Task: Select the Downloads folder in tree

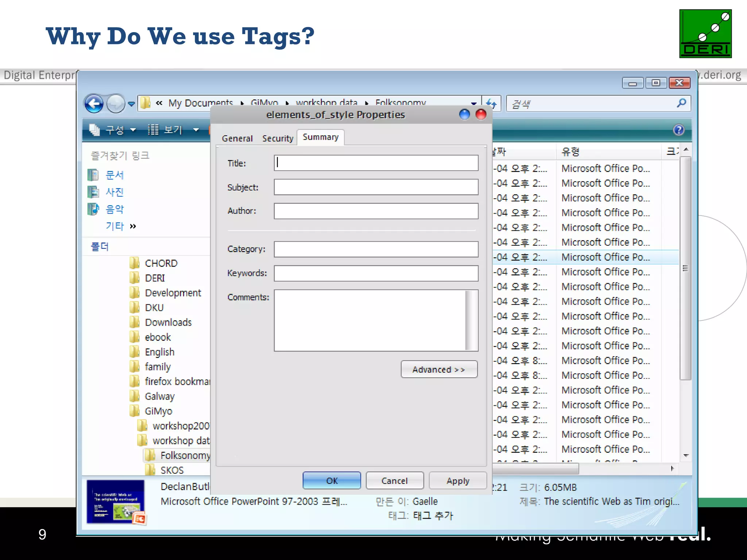Action: pyautogui.click(x=161, y=322)
